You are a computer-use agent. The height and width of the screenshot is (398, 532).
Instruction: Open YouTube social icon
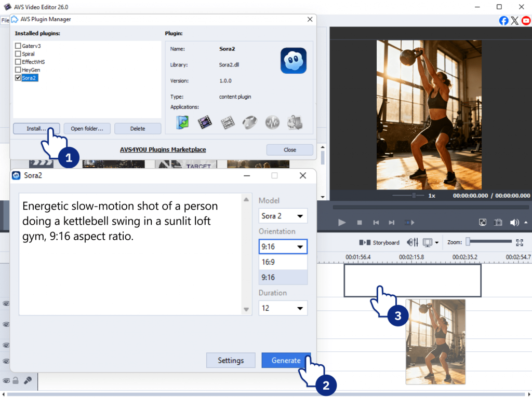(526, 20)
